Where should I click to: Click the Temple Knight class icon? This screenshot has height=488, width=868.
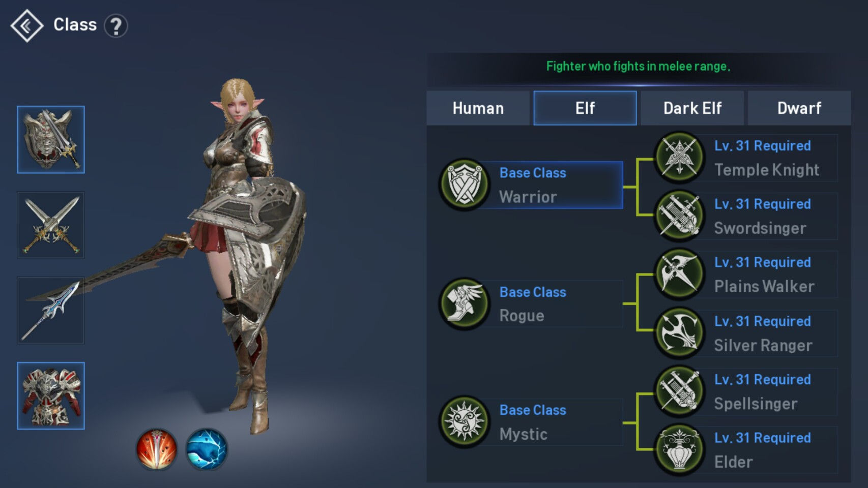tap(679, 157)
